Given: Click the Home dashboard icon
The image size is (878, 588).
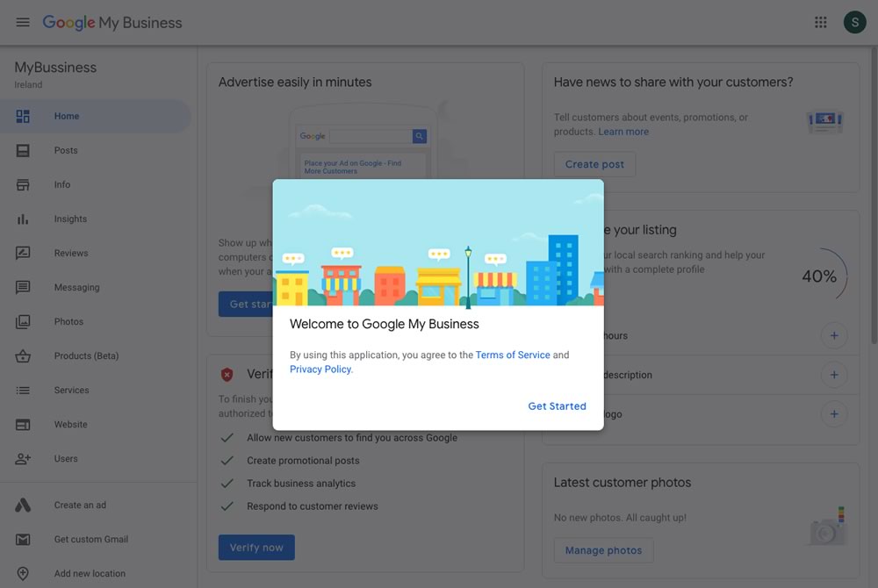Looking at the screenshot, I should pyautogui.click(x=23, y=117).
